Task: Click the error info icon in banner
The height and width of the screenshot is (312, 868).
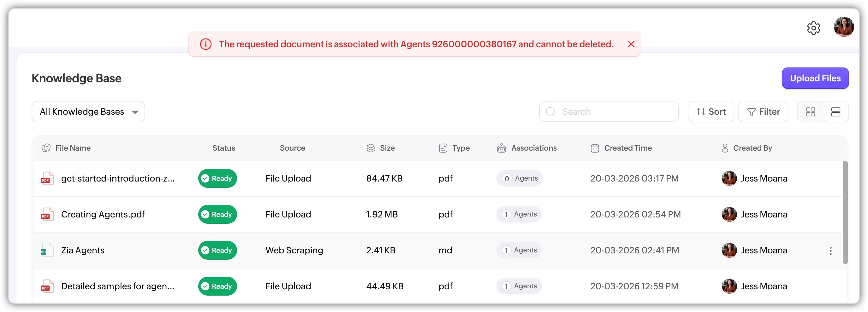Action: [x=205, y=44]
